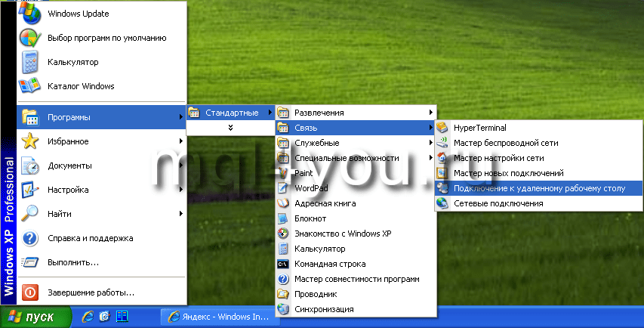644x328 pixels.
Task: Choose Сетевые подключения menu entry
Action: coord(498,203)
